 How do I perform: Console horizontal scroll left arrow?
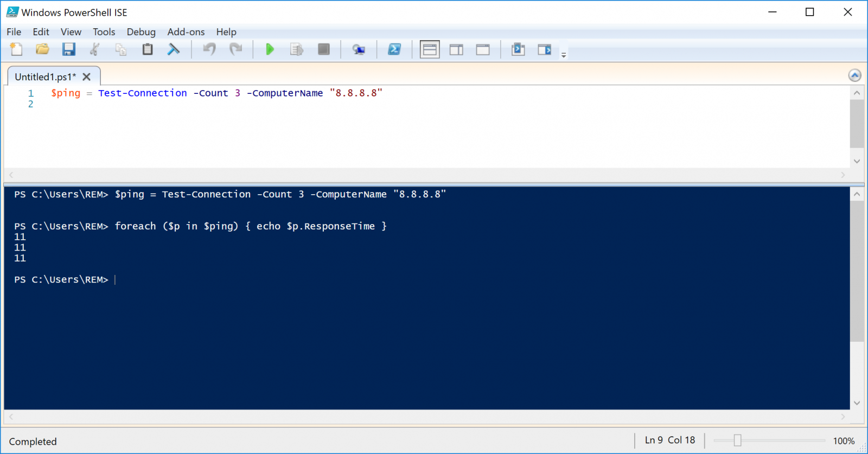tap(11, 417)
